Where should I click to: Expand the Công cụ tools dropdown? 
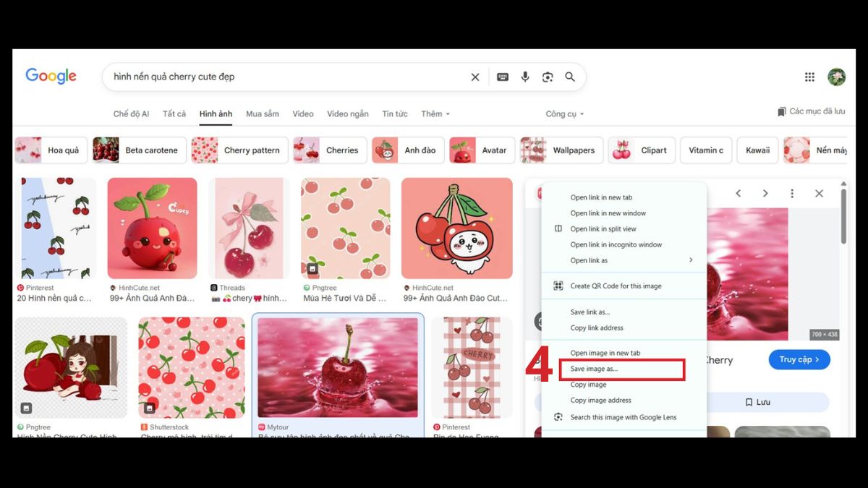(565, 114)
